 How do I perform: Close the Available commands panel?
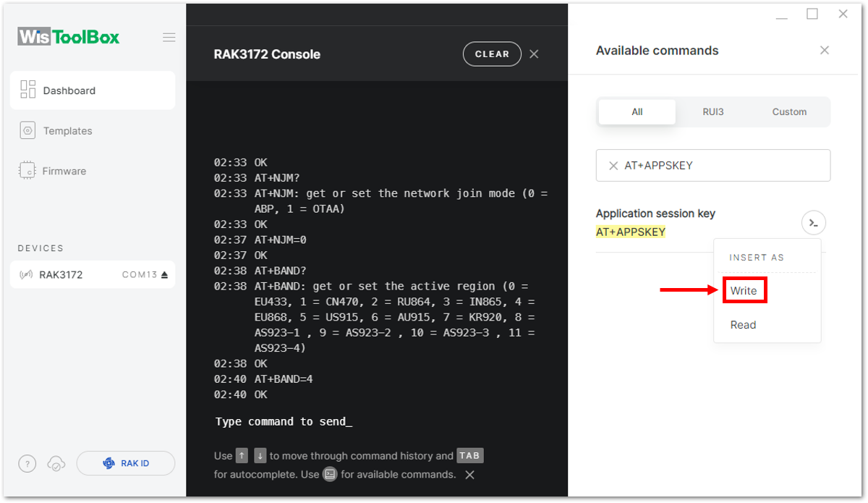point(825,51)
